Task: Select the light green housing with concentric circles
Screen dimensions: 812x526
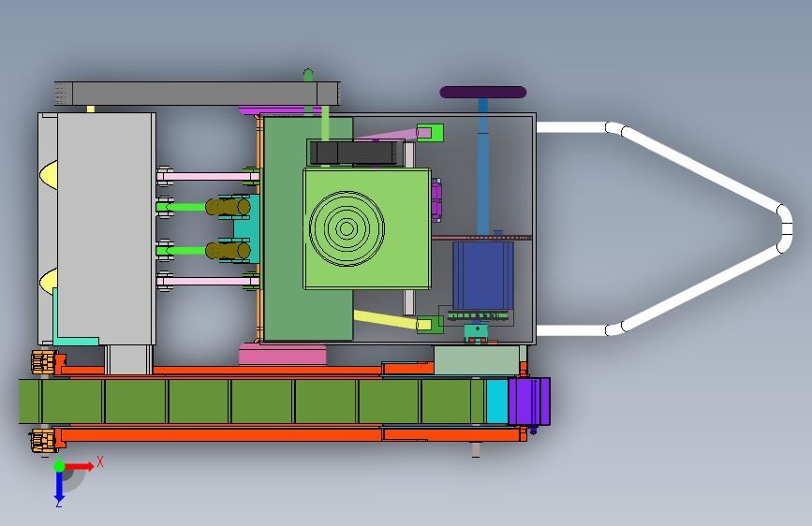Action: (367, 228)
